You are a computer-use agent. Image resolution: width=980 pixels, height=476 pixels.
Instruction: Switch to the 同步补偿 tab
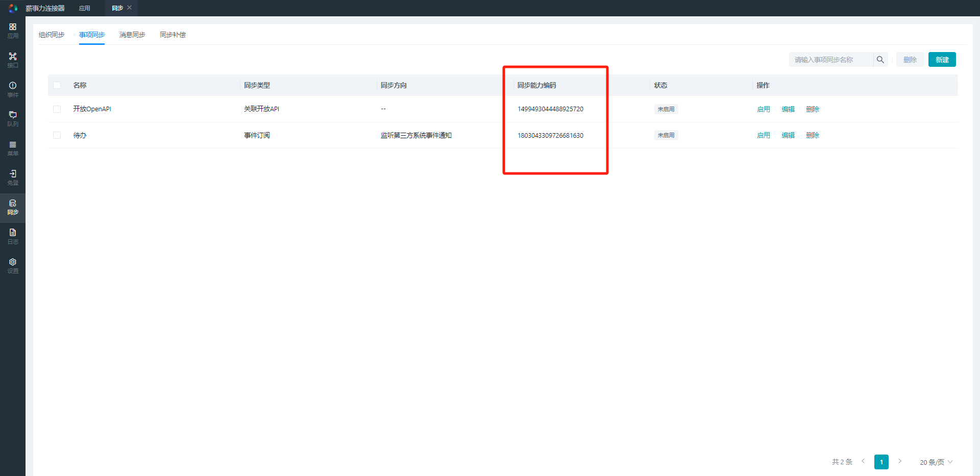pyautogui.click(x=173, y=35)
